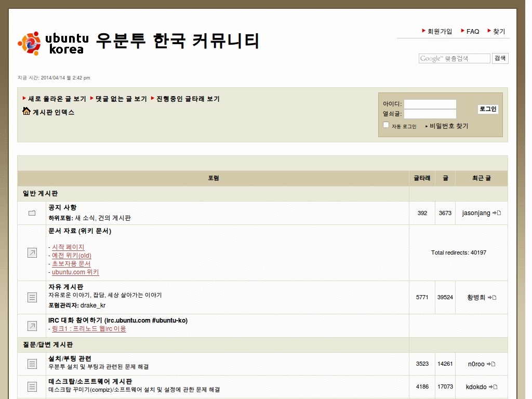Open kdokdo user profile
The image size is (532, 399).
point(476,387)
